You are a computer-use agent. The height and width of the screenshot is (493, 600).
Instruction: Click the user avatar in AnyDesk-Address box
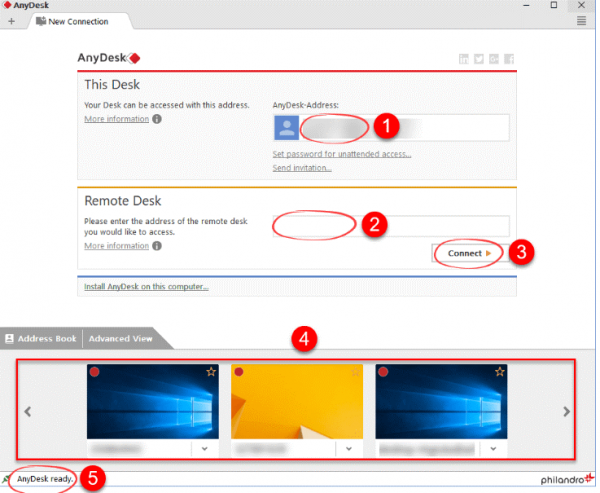tap(287, 128)
